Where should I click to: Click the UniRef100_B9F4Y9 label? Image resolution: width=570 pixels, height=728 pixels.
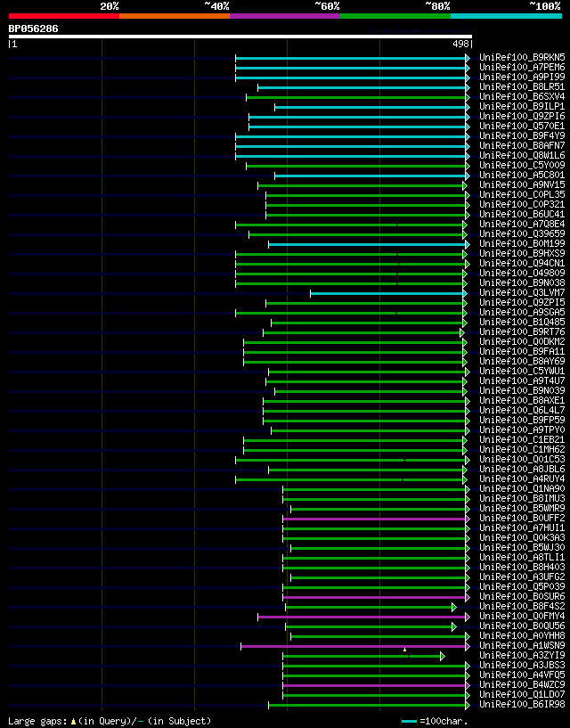pyautogui.click(x=522, y=136)
